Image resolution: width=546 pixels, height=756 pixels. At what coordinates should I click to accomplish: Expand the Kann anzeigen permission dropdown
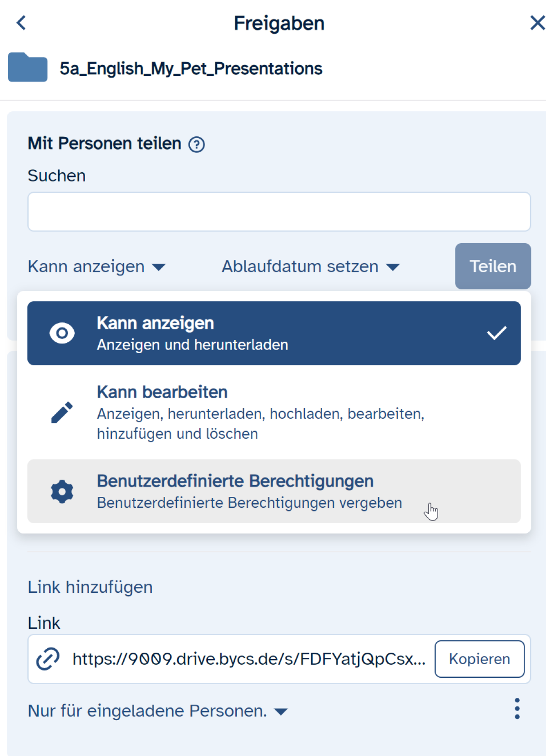[96, 266]
